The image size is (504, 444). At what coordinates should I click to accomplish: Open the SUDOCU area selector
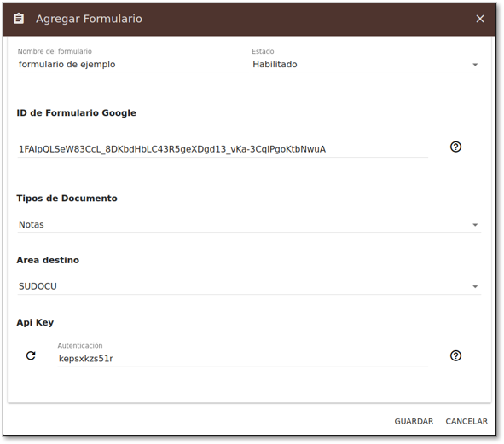[249, 286]
